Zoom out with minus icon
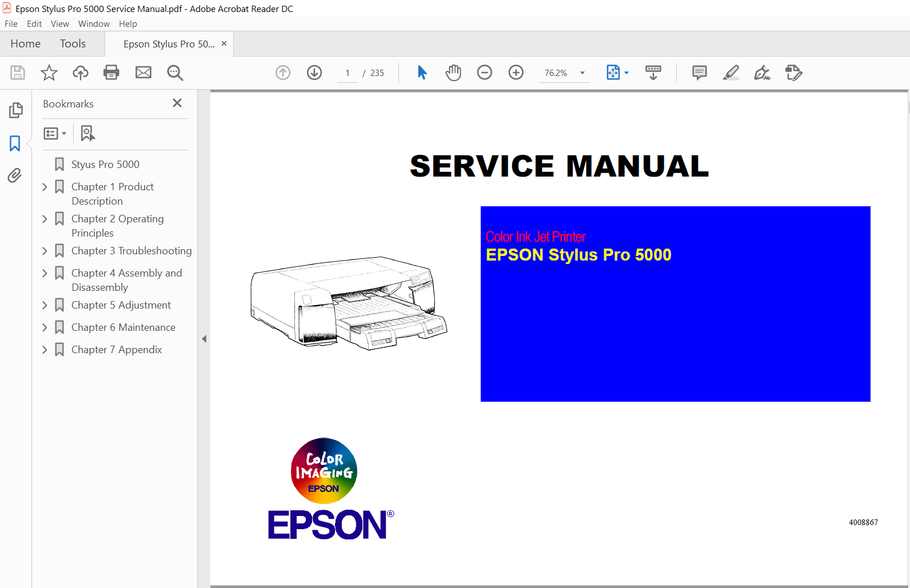 click(x=485, y=73)
